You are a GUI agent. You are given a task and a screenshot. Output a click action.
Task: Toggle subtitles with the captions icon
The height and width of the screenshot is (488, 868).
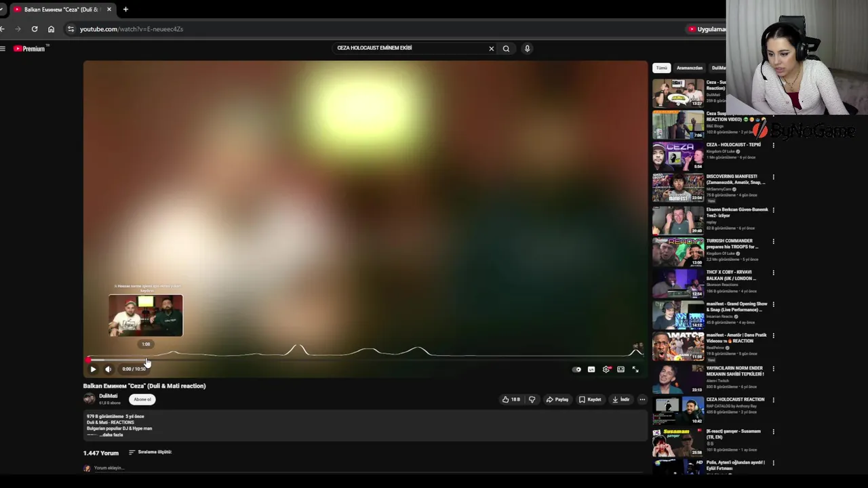591,369
